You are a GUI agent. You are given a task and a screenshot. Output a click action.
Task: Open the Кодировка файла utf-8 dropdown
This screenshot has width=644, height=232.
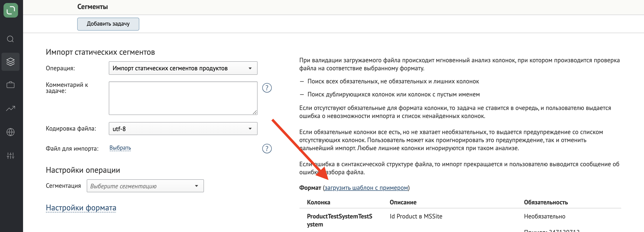coord(183,129)
